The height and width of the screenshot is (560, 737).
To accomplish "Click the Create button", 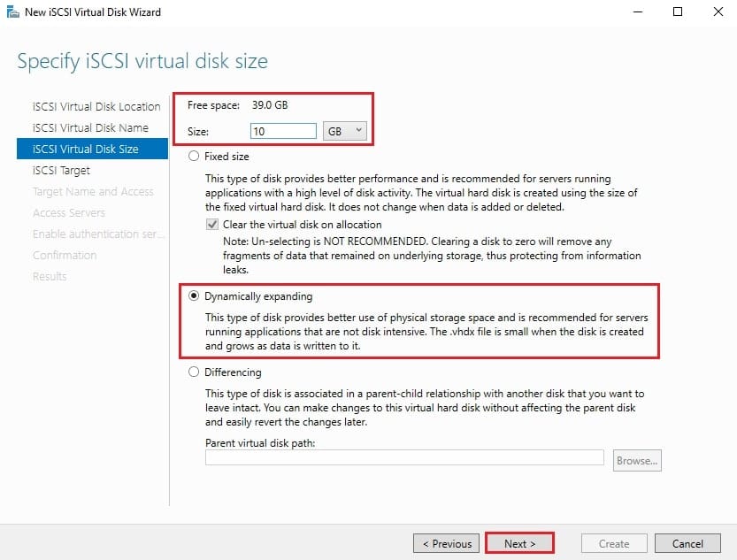I will [x=614, y=543].
